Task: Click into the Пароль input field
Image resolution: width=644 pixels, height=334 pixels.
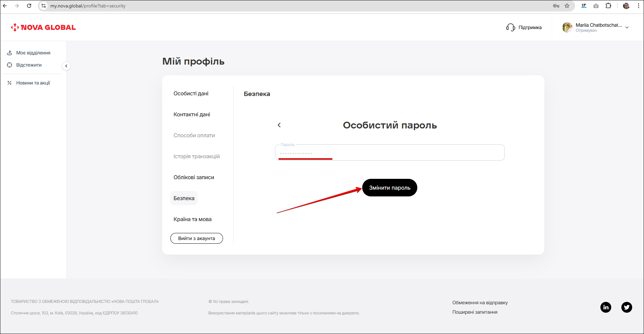Action: click(x=389, y=153)
